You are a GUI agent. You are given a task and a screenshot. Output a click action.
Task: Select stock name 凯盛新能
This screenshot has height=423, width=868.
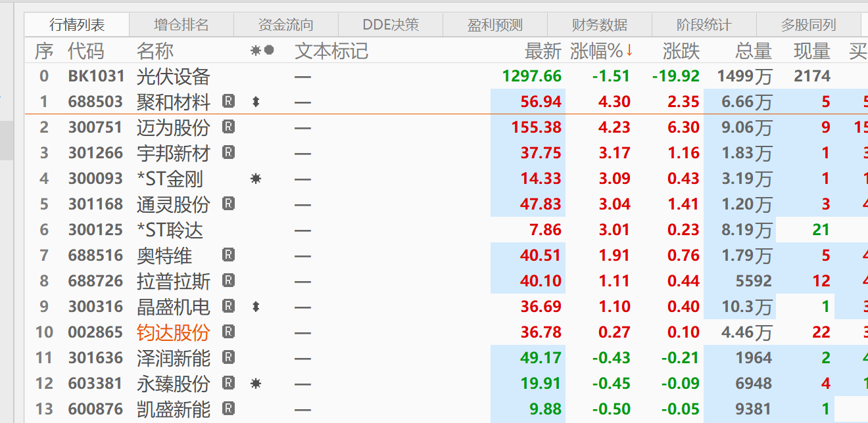pos(174,409)
